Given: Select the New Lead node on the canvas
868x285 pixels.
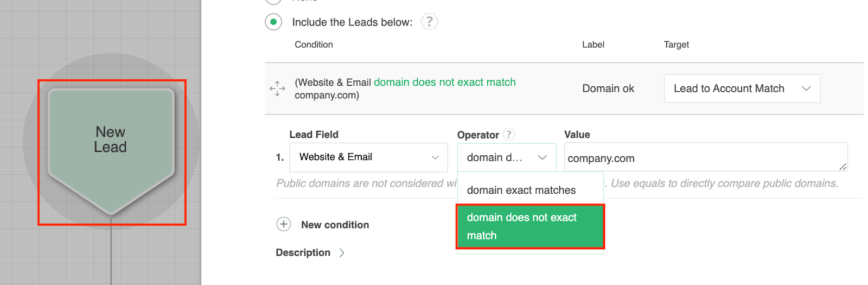Looking at the screenshot, I should coord(111,147).
